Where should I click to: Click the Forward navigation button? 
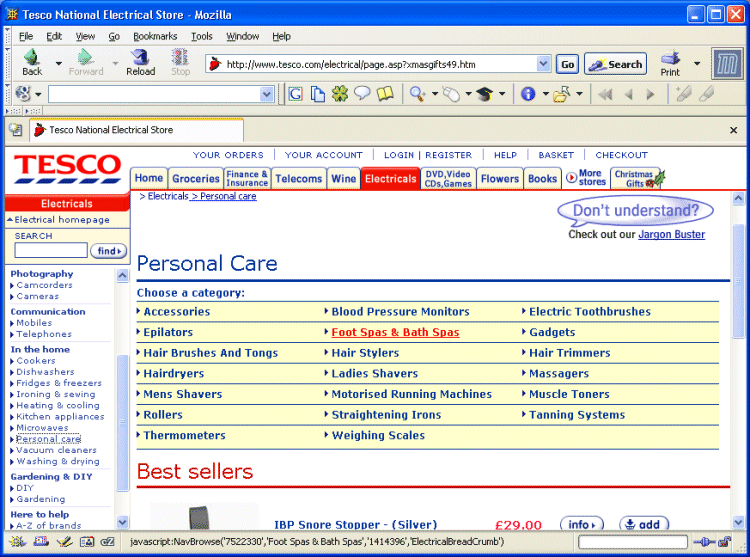(x=86, y=63)
